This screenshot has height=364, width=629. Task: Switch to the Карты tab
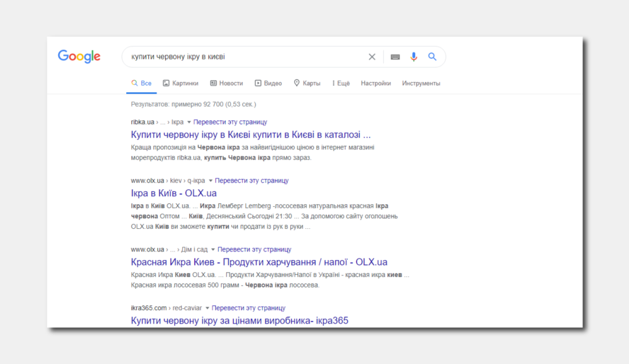point(307,83)
